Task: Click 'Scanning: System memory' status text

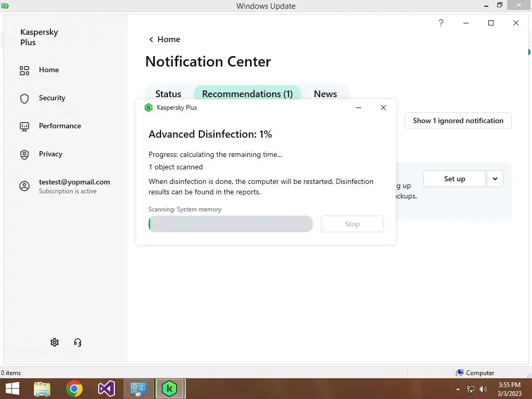Action: (x=185, y=209)
